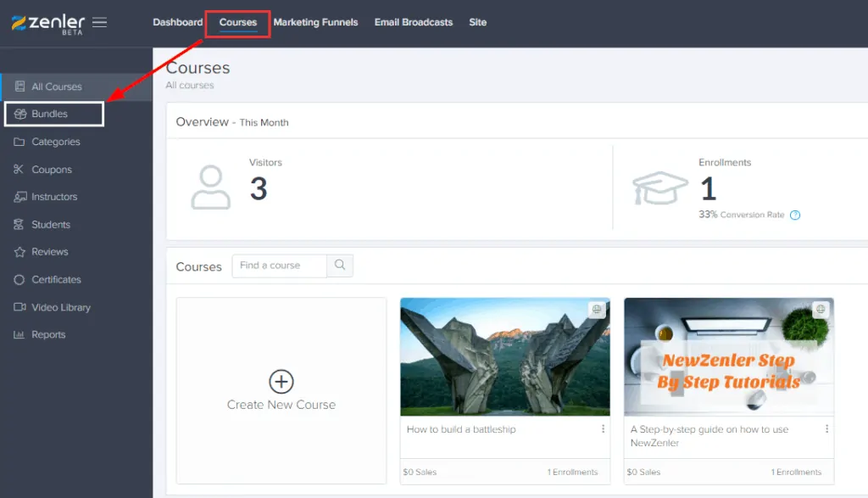Click the globe icon on the battleship course card
Screen dimensions: 868x498
tap(596, 310)
